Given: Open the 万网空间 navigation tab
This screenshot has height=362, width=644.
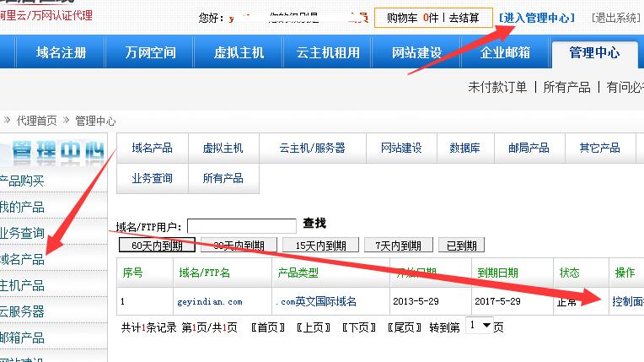Looking at the screenshot, I should pos(152,52).
